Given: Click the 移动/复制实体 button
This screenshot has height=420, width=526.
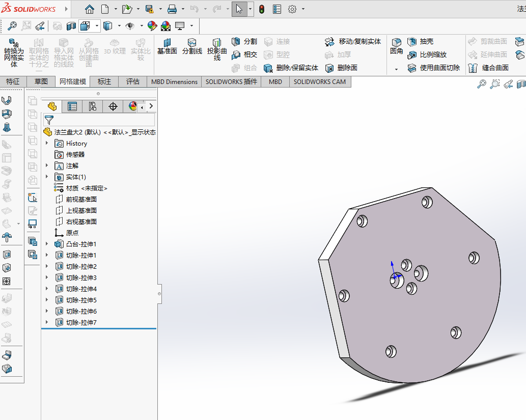Looking at the screenshot, I should [x=353, y=42].
